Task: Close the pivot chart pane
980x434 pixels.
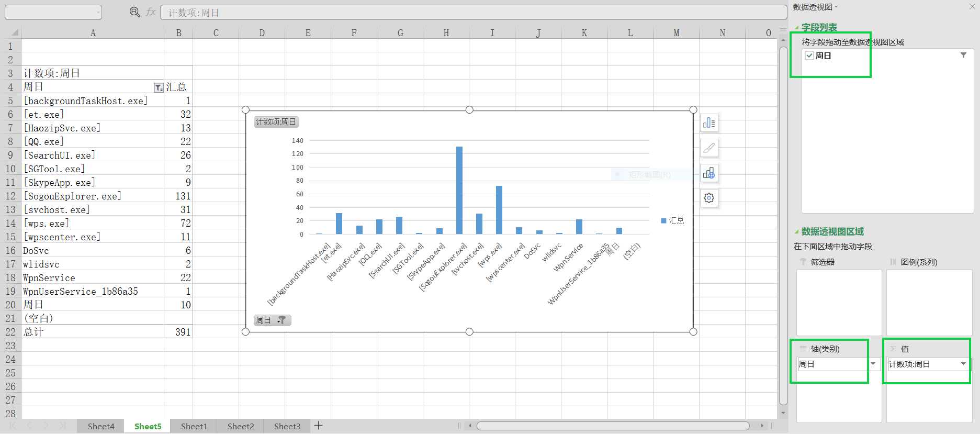Action: click(x=973, y=6)
